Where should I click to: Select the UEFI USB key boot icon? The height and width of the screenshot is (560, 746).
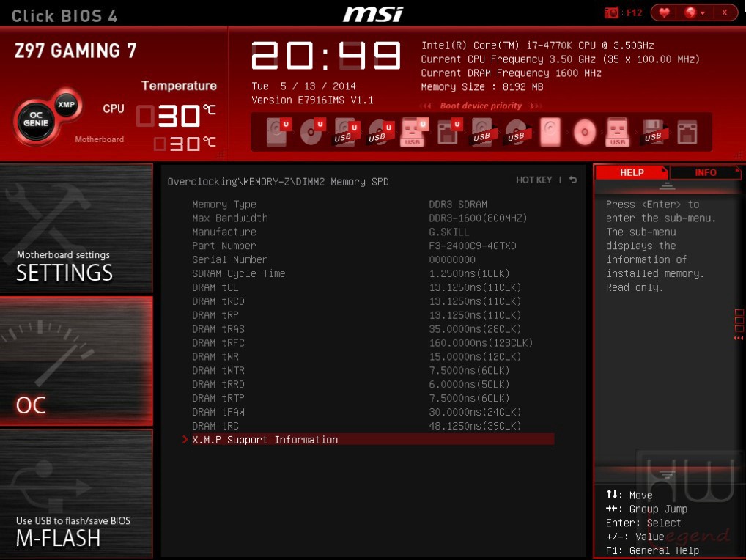[414, 132]
